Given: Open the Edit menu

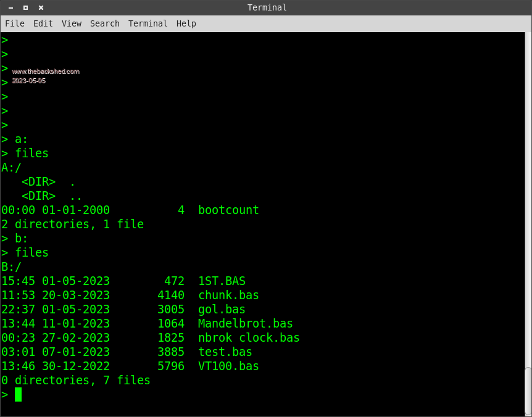Looking at the screenshot, I should (x=43, y=23).
